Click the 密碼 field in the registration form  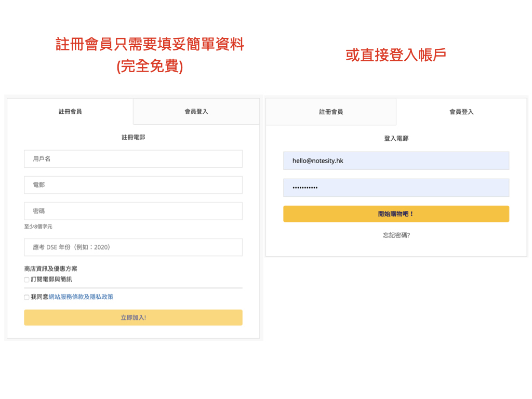133,211
